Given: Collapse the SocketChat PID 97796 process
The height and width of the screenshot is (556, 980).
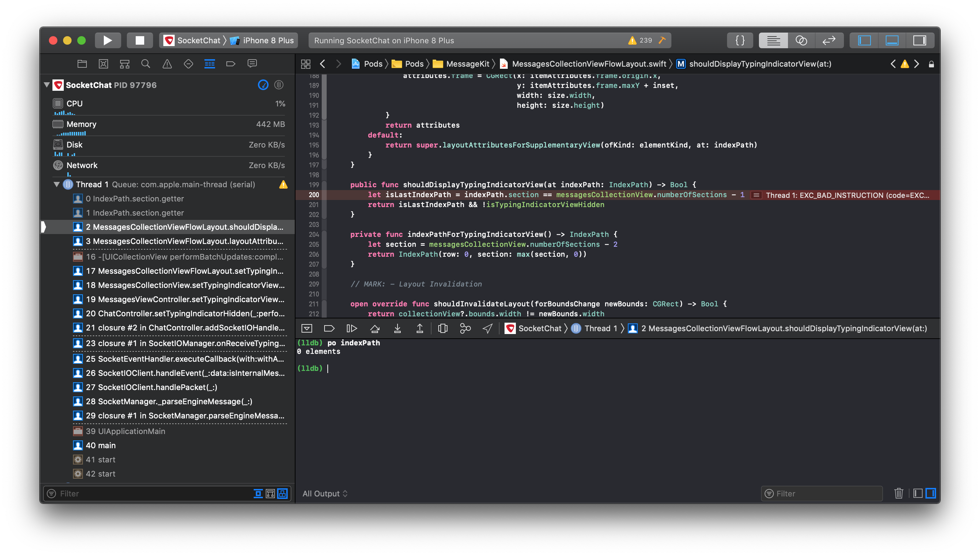Looking at the screenshot, I should (46, 85).
